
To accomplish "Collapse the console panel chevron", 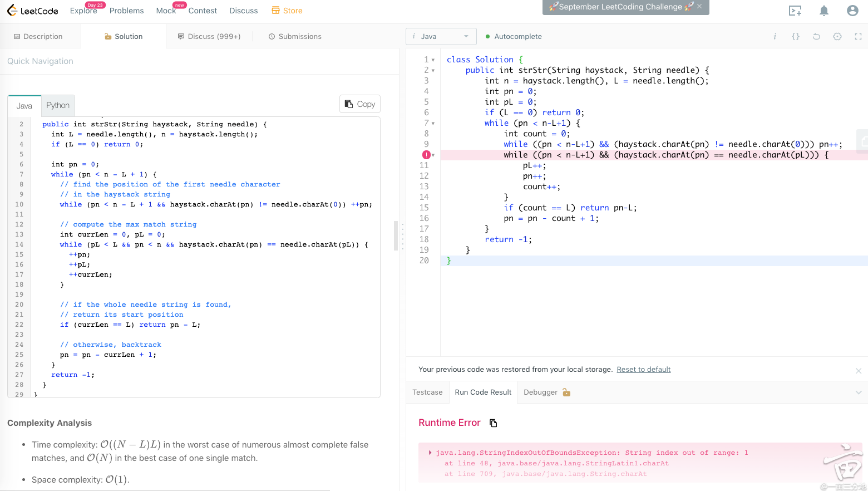I will (x=859, y=392).
